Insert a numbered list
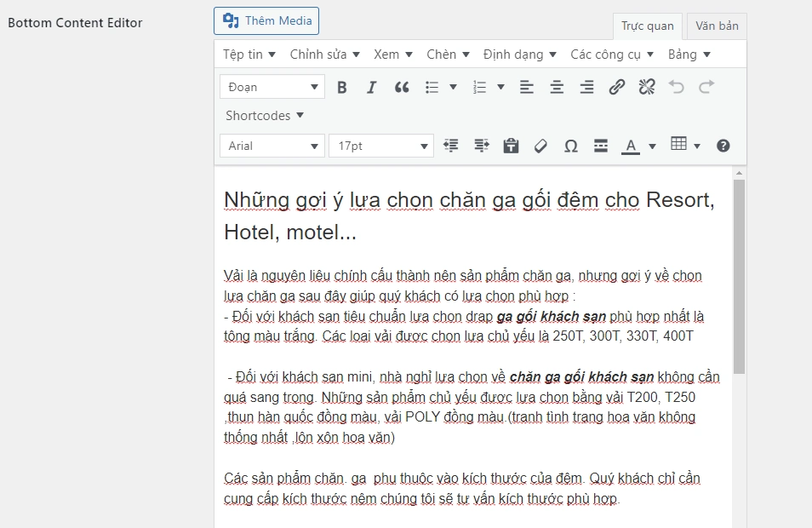This screenshot has width=812, height=528. 479,87
